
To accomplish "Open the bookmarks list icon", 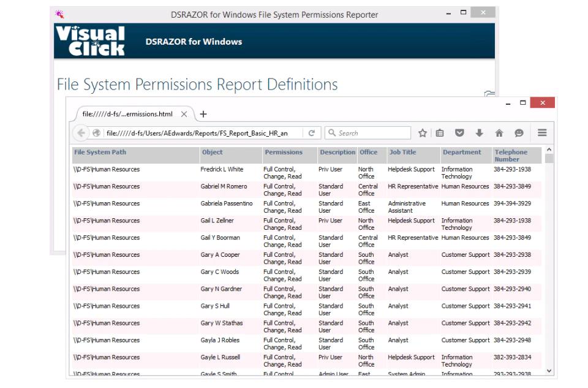I will (440, 133).
